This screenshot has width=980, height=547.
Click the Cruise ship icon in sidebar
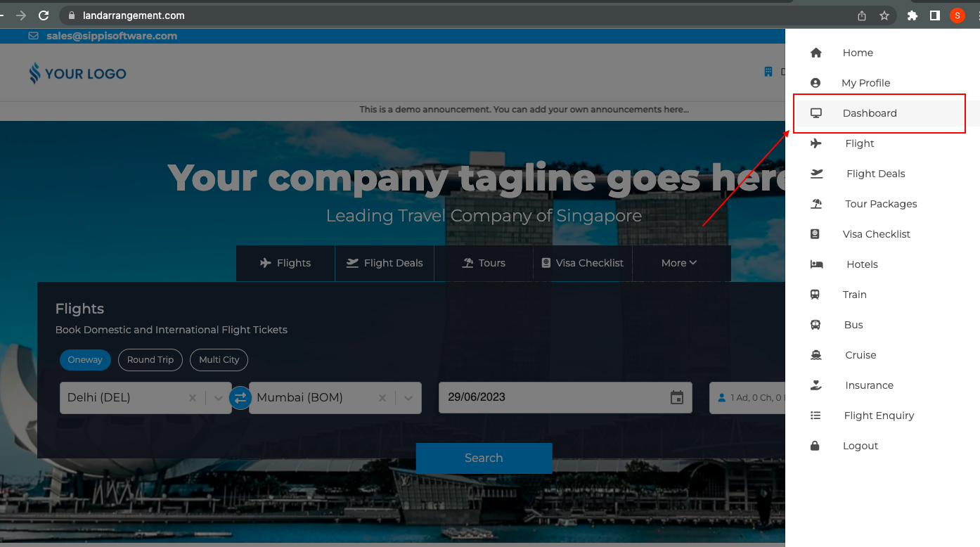[x=815, y=355]
